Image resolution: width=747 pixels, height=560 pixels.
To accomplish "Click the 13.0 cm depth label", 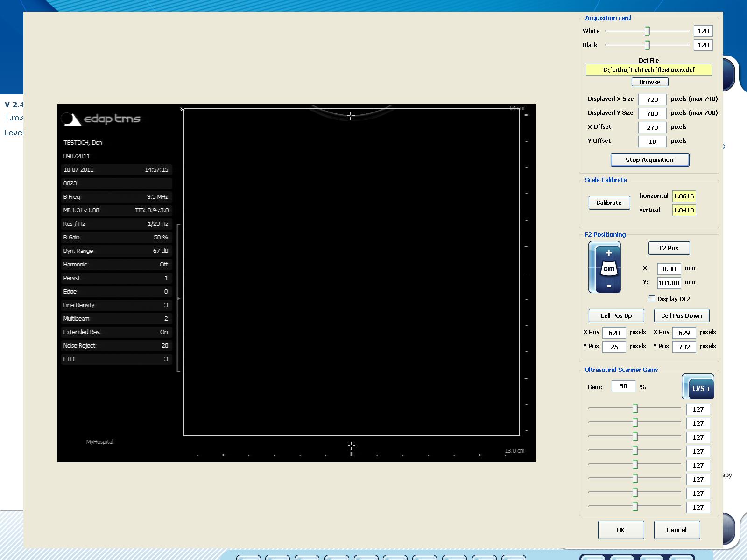I will point(515,451).
